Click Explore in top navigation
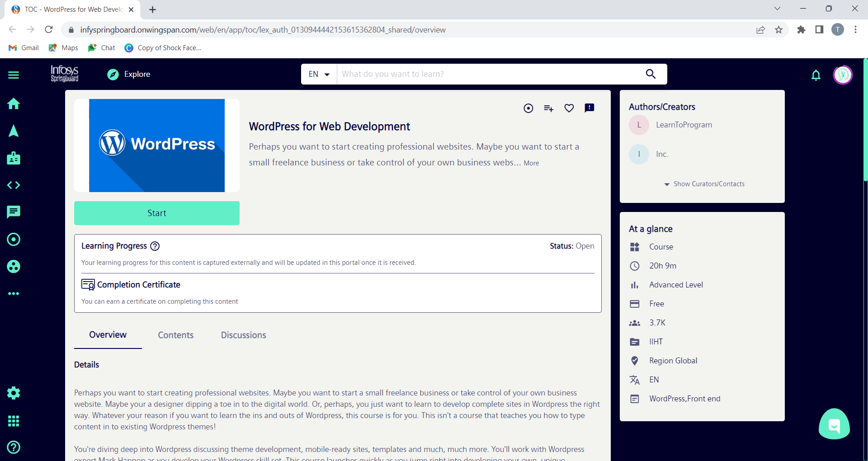868x461 pixels. click(x=129, y=74)
